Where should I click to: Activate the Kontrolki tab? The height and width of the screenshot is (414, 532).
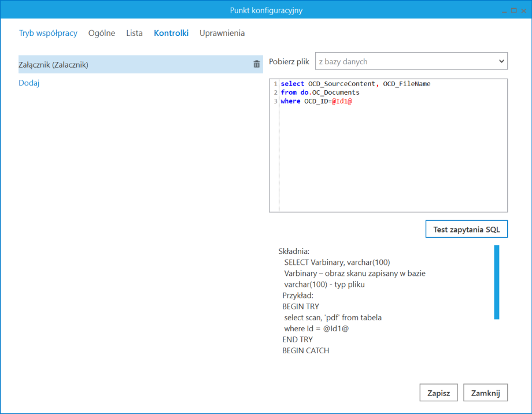[x=171, y=33]
